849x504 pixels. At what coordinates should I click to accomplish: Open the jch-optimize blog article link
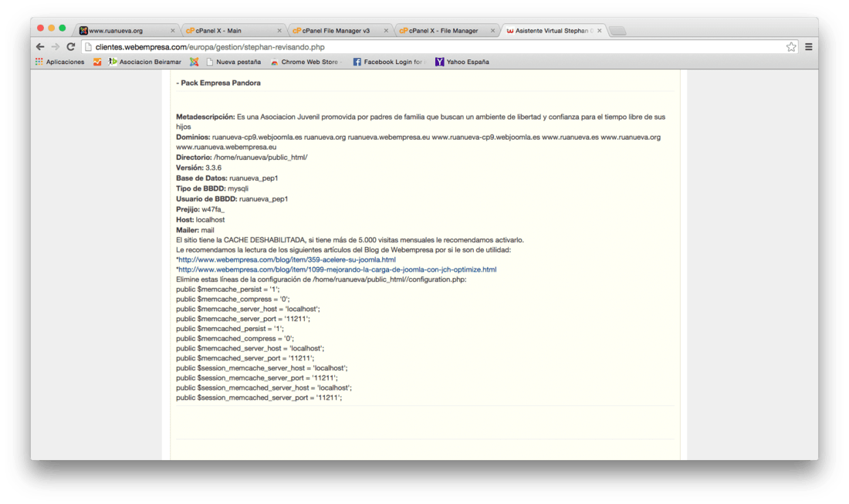[x=337, y=269]
